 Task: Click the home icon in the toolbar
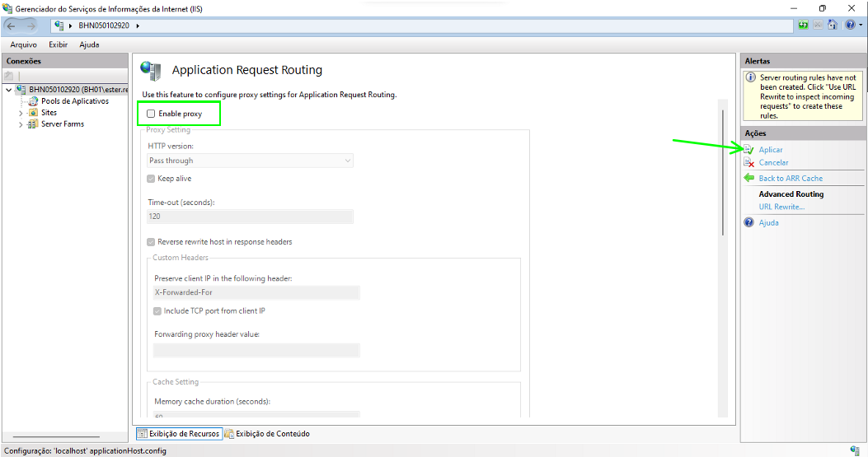point(832,26)
